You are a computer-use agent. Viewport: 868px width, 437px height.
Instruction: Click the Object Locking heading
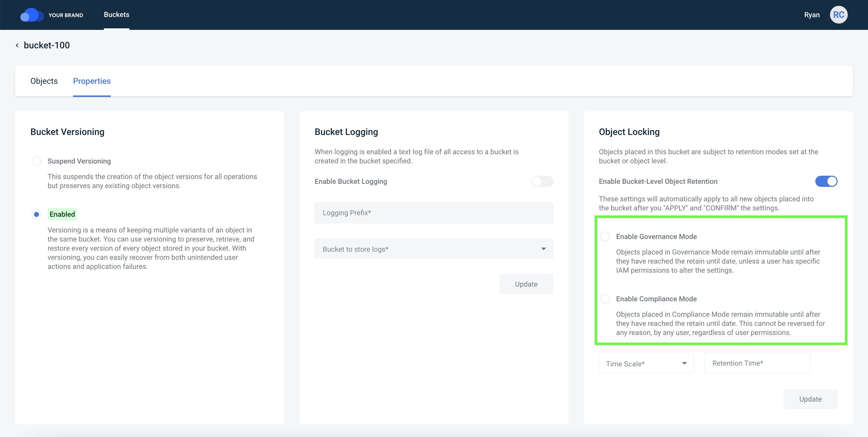coord(629,132)
